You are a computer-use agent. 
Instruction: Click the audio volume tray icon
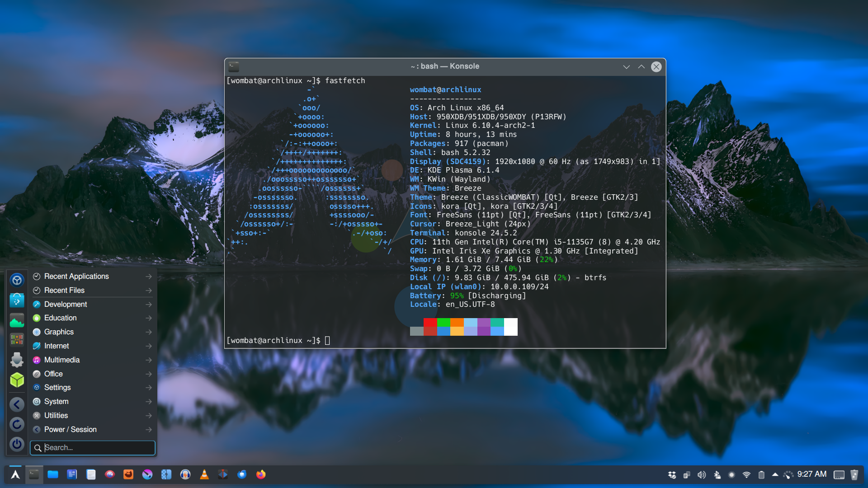(x=702, y=475)
